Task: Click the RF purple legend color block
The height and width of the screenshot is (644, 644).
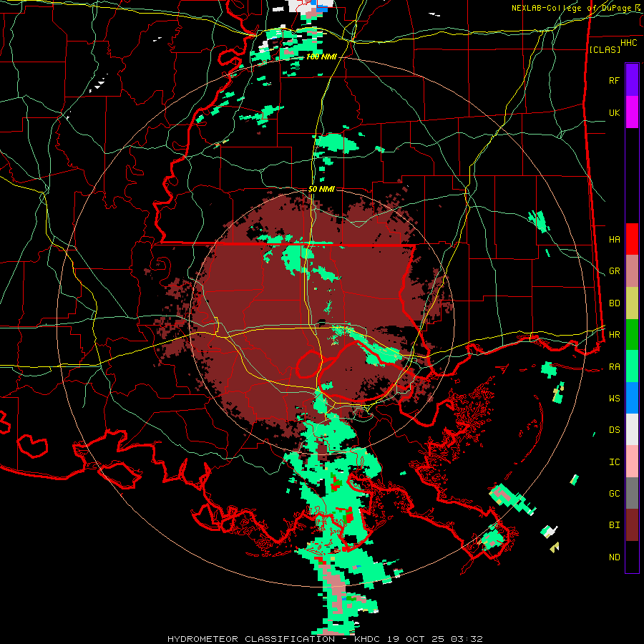Action: tap(632, 80)
